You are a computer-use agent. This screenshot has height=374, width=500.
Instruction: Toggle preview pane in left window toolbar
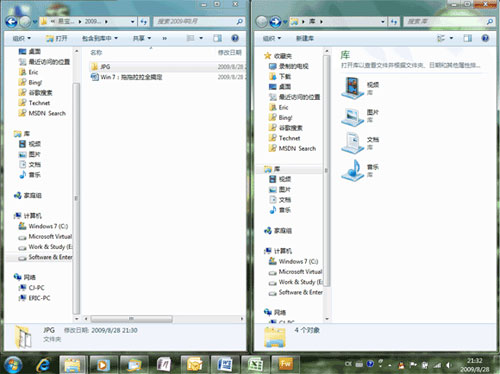[x=217, y=38]
